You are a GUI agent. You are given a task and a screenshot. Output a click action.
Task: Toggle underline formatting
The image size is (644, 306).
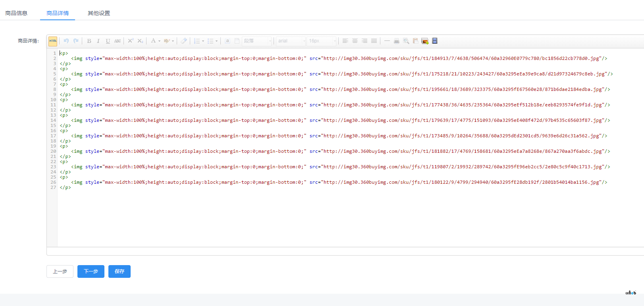coord(108,41)
